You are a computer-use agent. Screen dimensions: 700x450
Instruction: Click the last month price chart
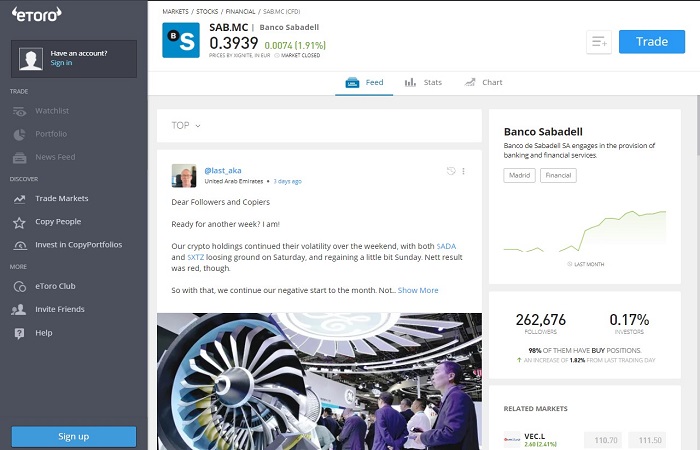585,232
